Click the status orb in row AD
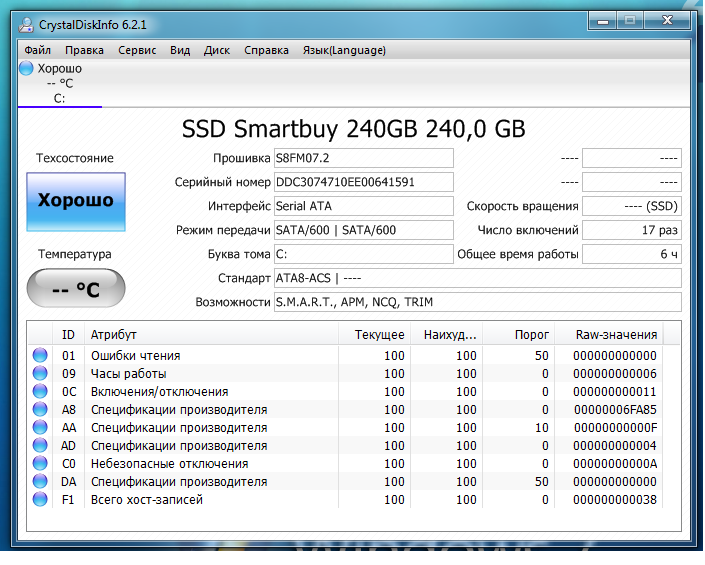This screenshot has width=705, height=565. (40, 445)
